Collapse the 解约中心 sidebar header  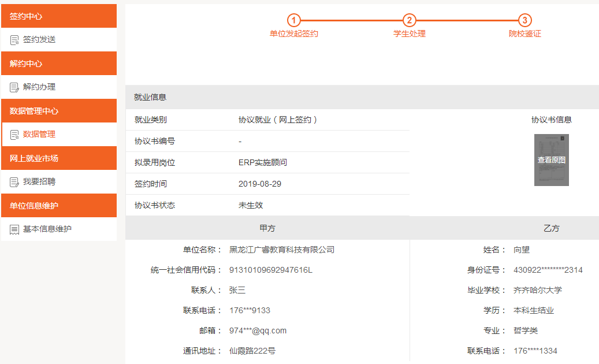(x=58, y=64)
